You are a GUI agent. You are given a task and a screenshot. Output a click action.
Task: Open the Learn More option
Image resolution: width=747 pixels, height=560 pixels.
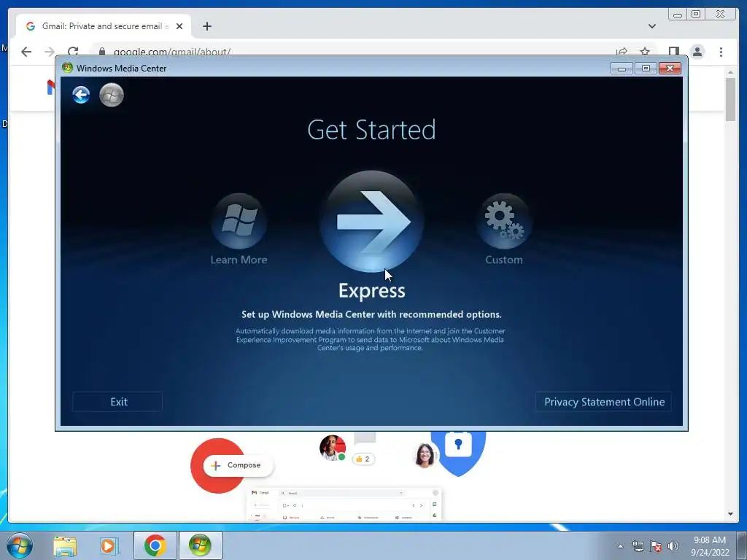click(239, 221)
